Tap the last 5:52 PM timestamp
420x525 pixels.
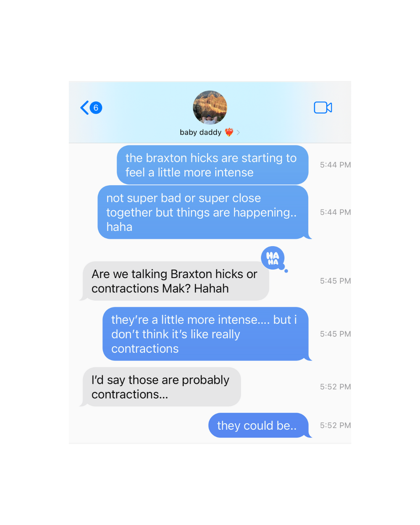click(335, 425)
